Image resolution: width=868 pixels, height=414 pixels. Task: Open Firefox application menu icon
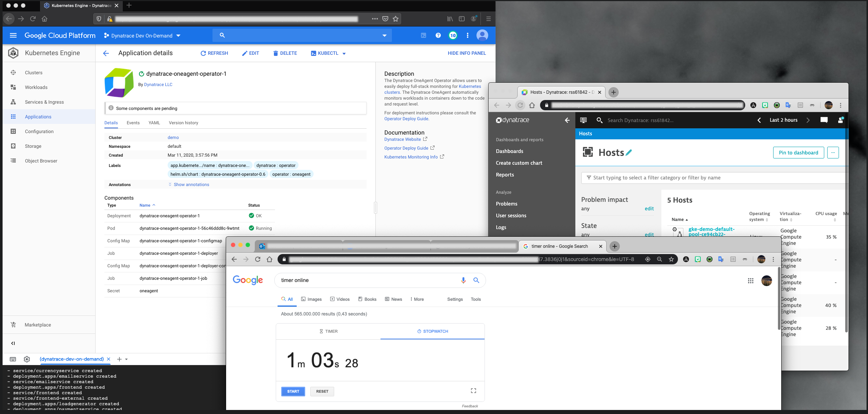[x=488, y=19]
